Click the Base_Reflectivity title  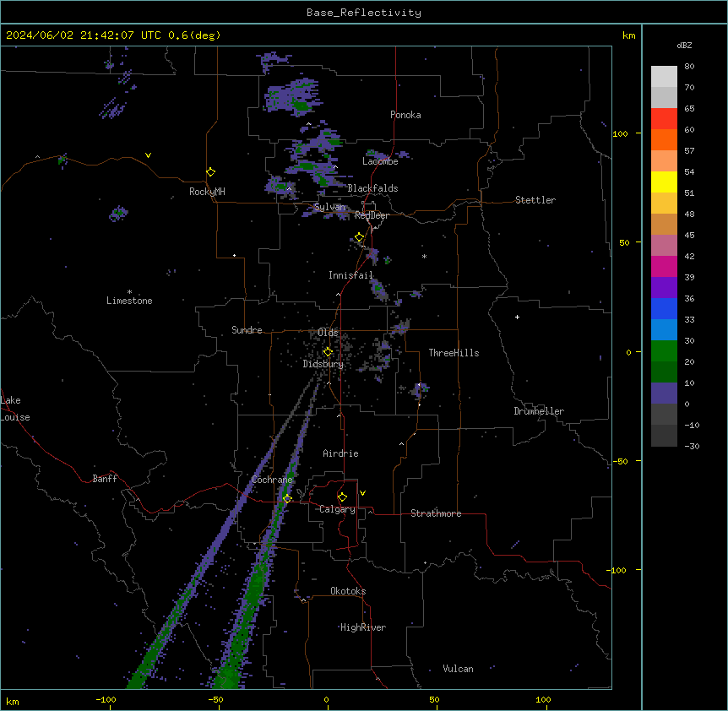point(364,13)
